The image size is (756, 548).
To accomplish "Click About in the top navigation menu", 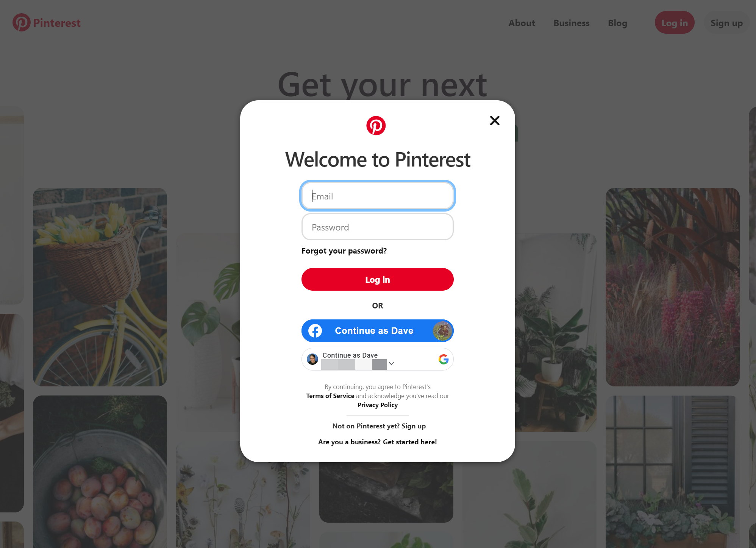I will [x=522, y=22].
